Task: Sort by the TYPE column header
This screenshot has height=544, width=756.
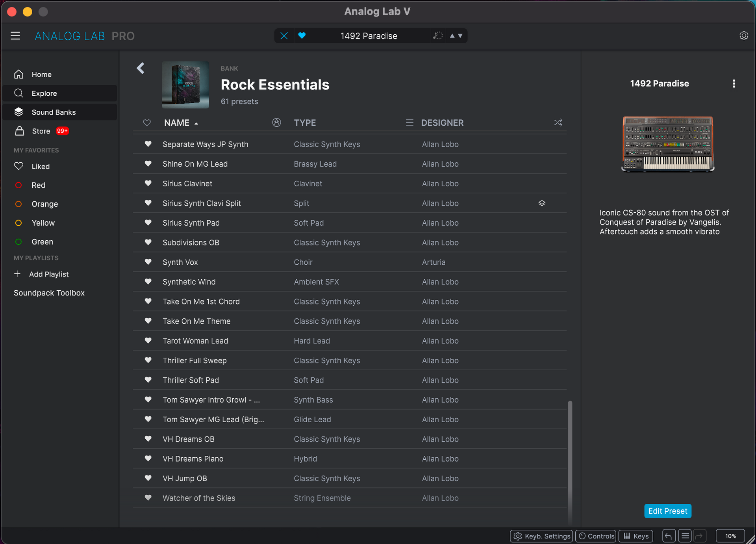Action: pos(305,123)
